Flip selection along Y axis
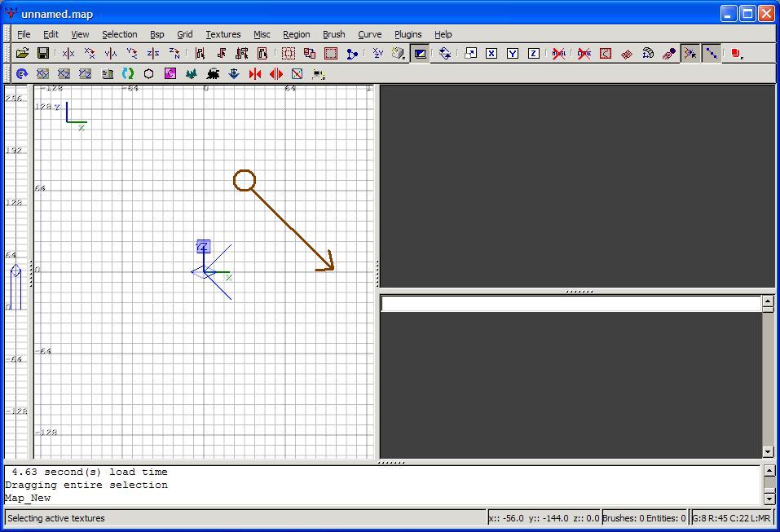This screenshot has width=780, height=532. click(110, 53)
